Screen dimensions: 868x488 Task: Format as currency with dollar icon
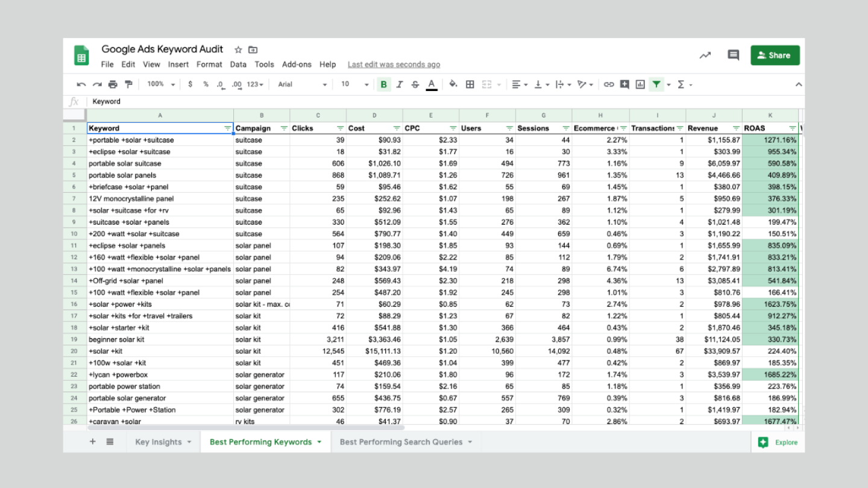[190, 84]
